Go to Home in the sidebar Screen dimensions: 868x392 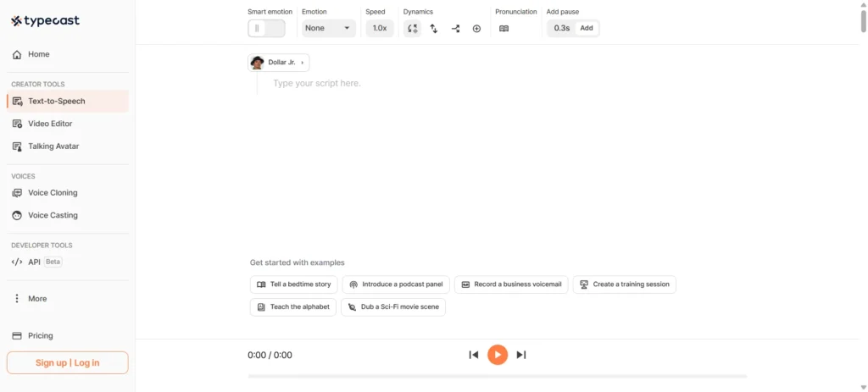(68, 54)
